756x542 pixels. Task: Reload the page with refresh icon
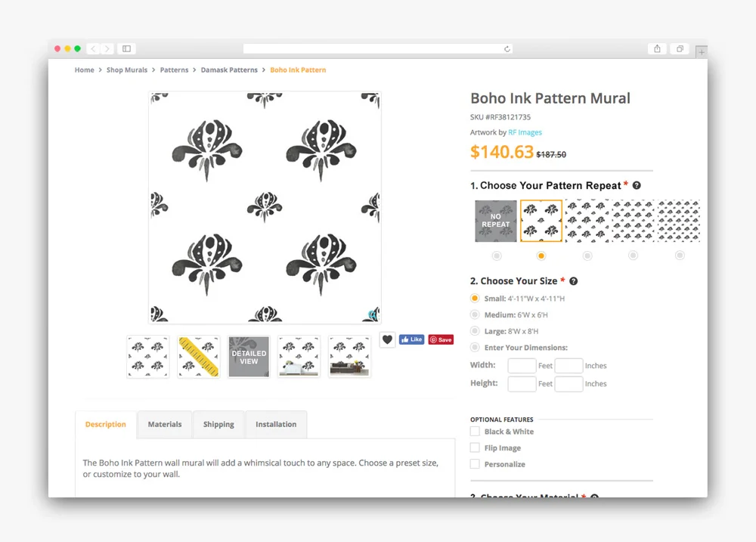pyautogui.click(x=507, y=48)
